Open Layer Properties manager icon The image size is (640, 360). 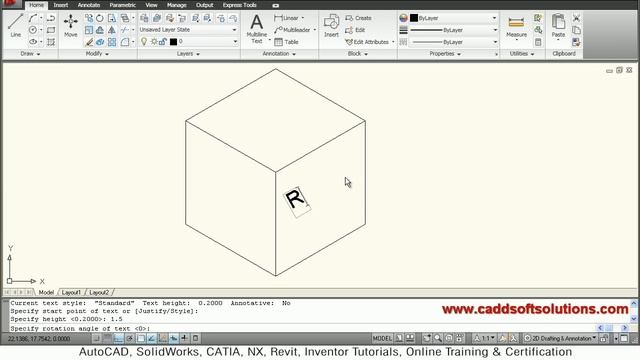tap(144, 18)
